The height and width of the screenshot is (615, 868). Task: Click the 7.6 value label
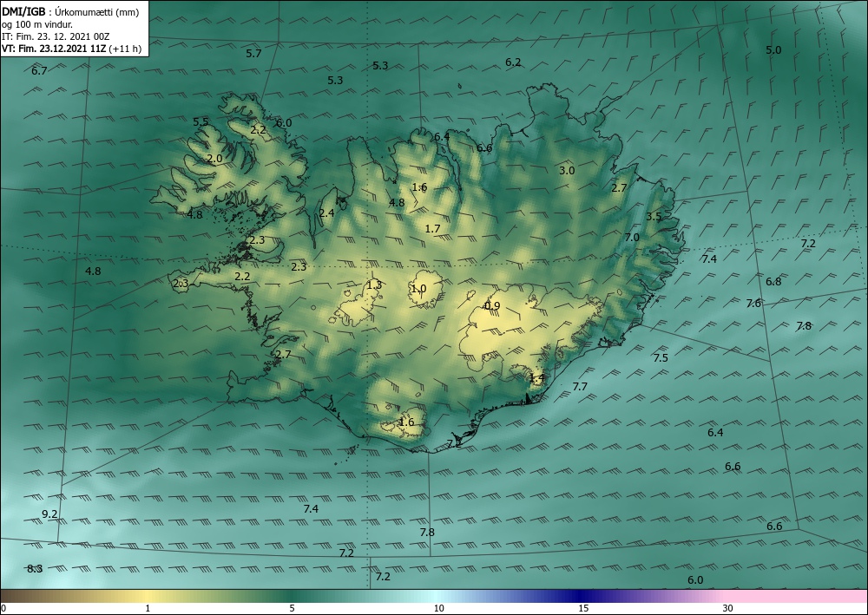(x=753, y=303)
